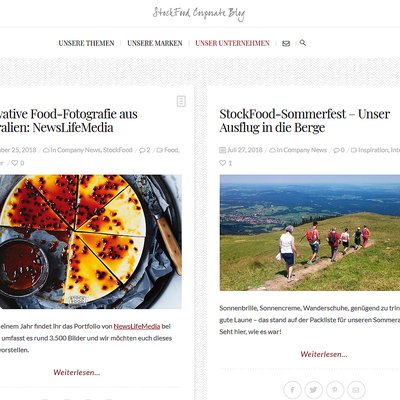The width and height of the screenshot is (400, 400).
Task: Click Weiterlesen under the Sommerfest post
Action: click(324, 354)
